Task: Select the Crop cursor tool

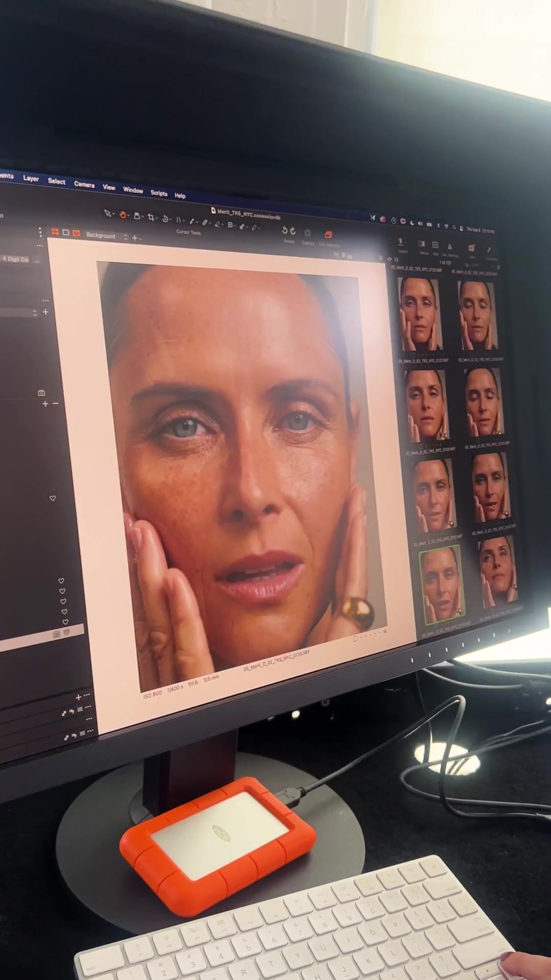Action: point(151,217)
